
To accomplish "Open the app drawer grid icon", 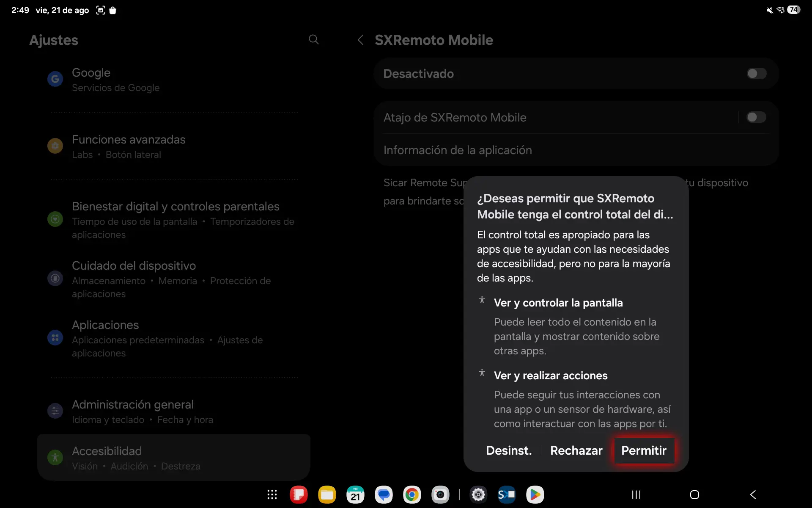I will [x=272, y=494].
